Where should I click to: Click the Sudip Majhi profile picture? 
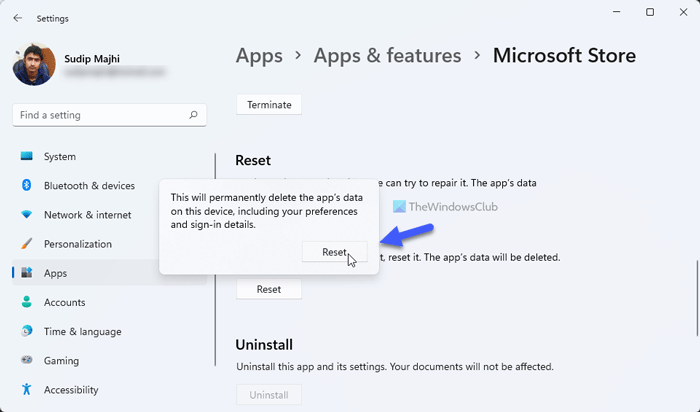[x=33, y=63]
